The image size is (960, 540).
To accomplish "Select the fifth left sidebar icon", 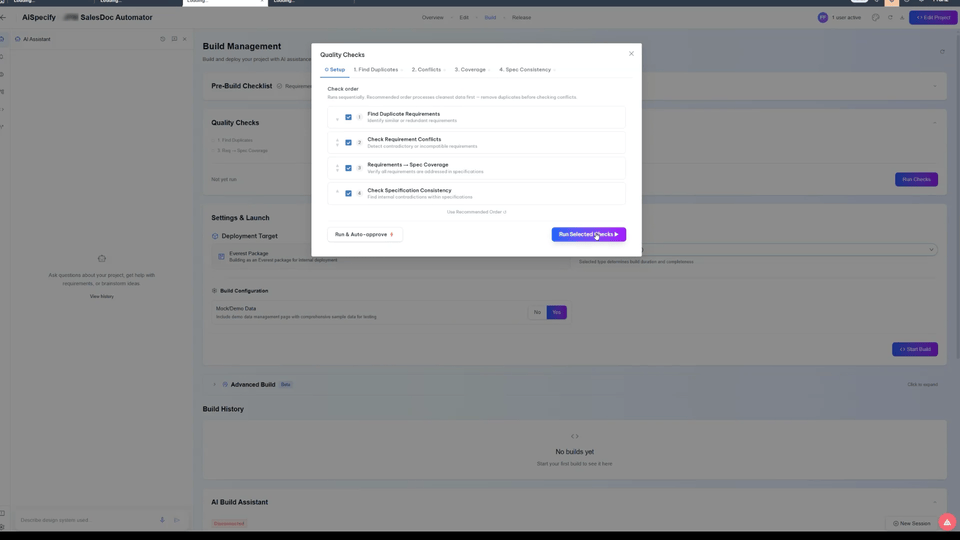I will 2,110.
